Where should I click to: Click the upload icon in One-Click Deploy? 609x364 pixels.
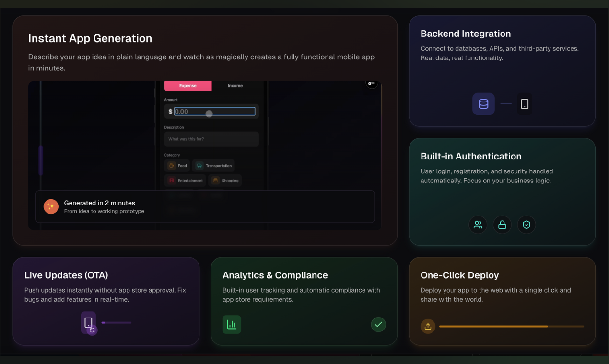point(428,326)
